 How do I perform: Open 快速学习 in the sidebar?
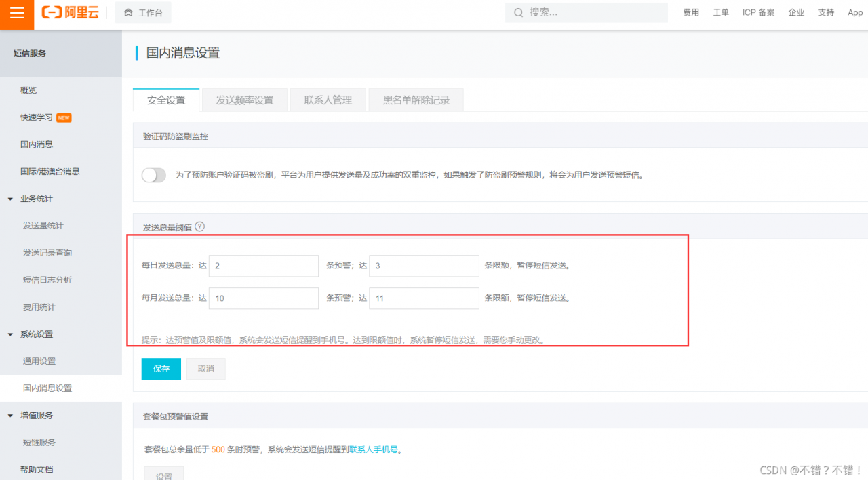click(x=37, y=117)
